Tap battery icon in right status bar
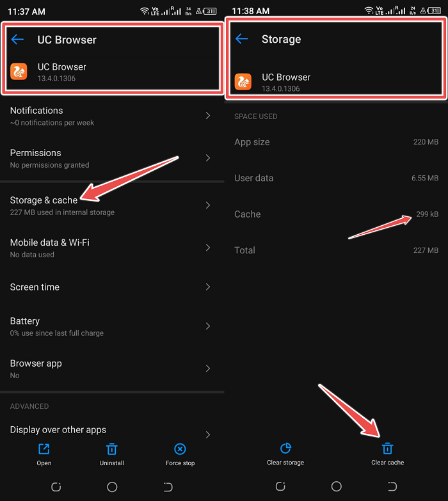This screenshot has height=501, width=448. pos(435,11)
